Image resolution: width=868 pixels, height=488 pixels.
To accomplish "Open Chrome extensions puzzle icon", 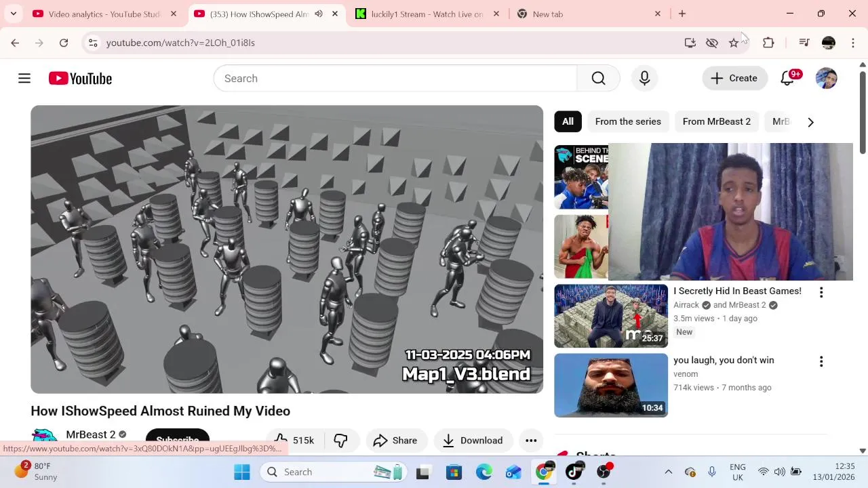I will click(x=768, y=43).
